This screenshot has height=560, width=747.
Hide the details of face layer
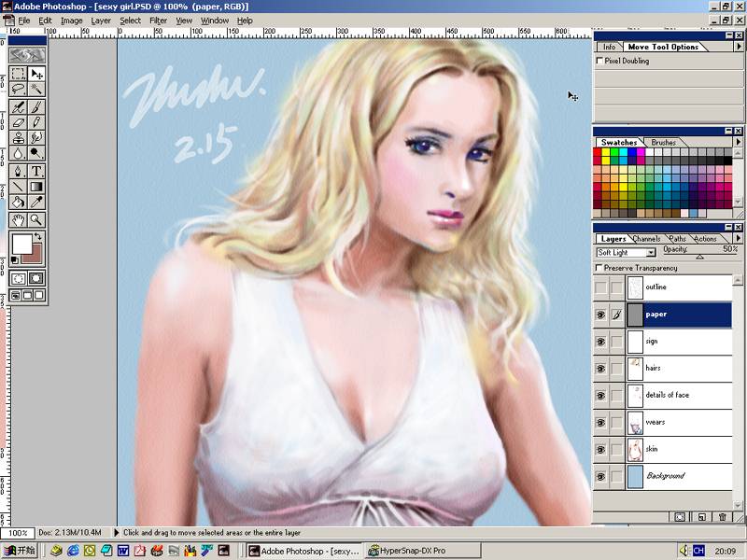pyautogui.click(x=600, y=395)
